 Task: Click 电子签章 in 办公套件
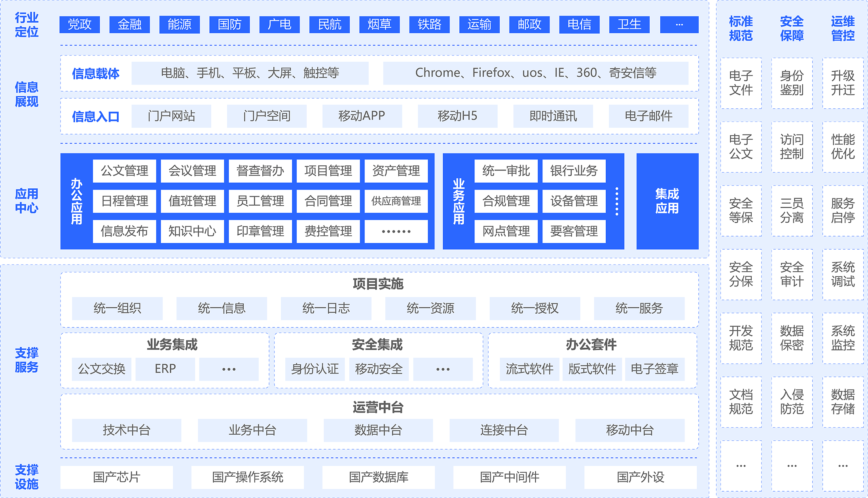[654, 369]
